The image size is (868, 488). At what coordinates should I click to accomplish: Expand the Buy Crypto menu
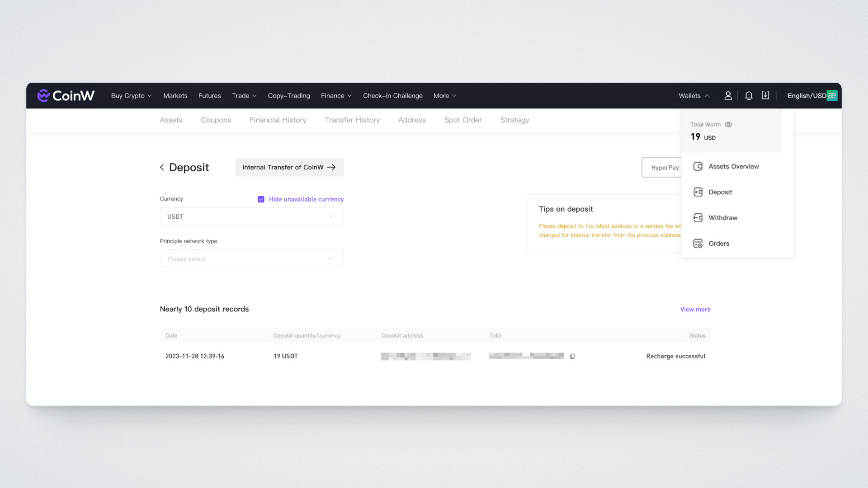(x=131, y=96)
